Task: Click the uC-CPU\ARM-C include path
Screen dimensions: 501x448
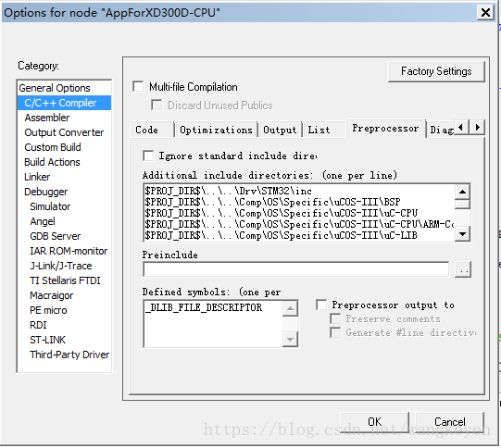Action: [x=299, y=224]
